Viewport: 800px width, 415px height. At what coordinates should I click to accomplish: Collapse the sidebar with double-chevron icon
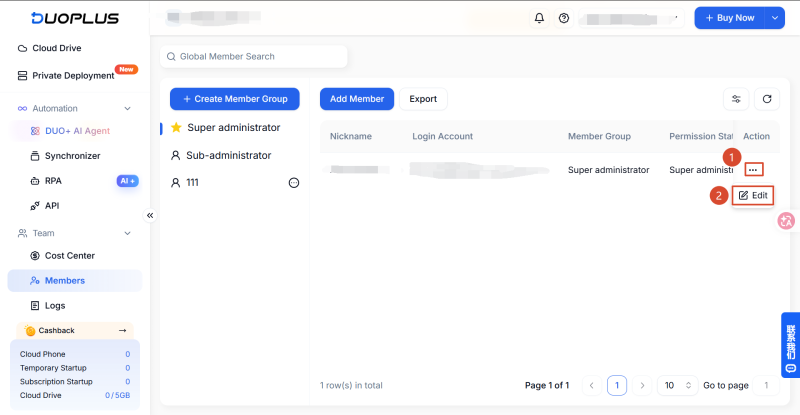tap(150, 215)
